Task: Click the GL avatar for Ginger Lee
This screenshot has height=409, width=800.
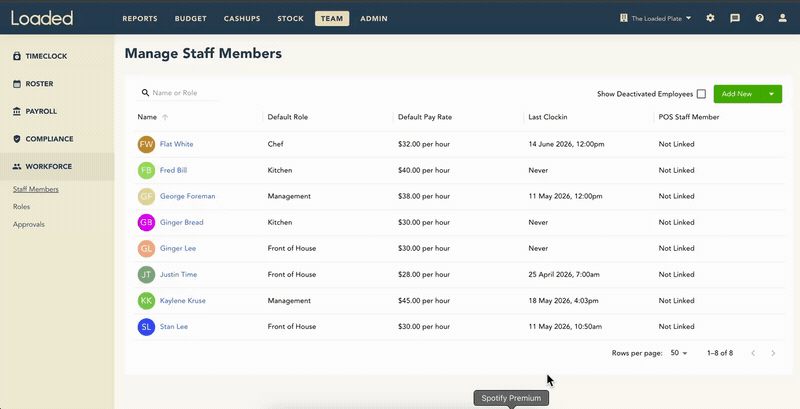Action: [146, 248]
